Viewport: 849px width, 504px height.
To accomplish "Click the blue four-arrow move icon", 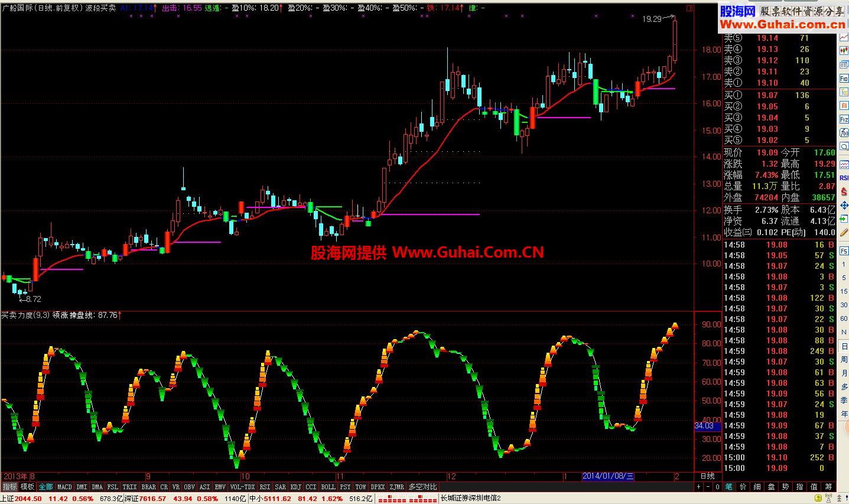I will [x=844, y=206].
